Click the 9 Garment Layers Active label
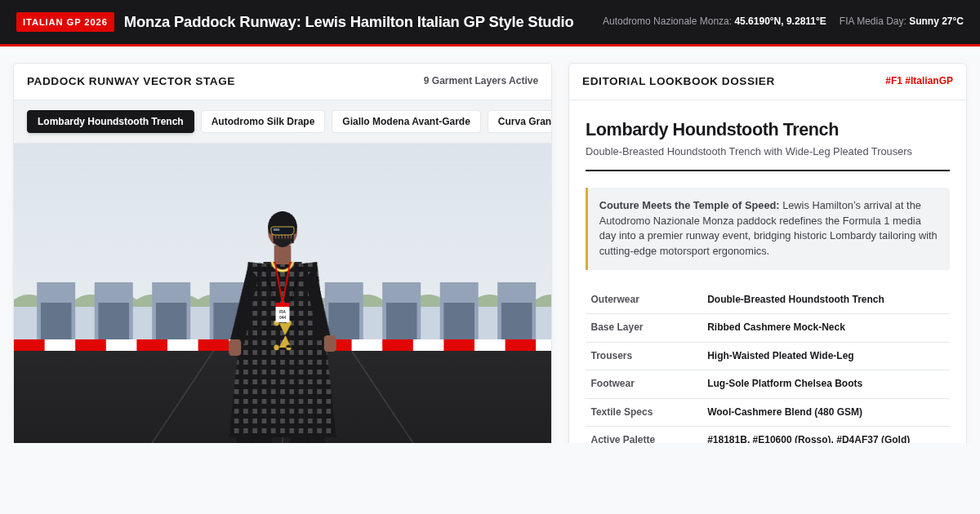 point(481,81)
